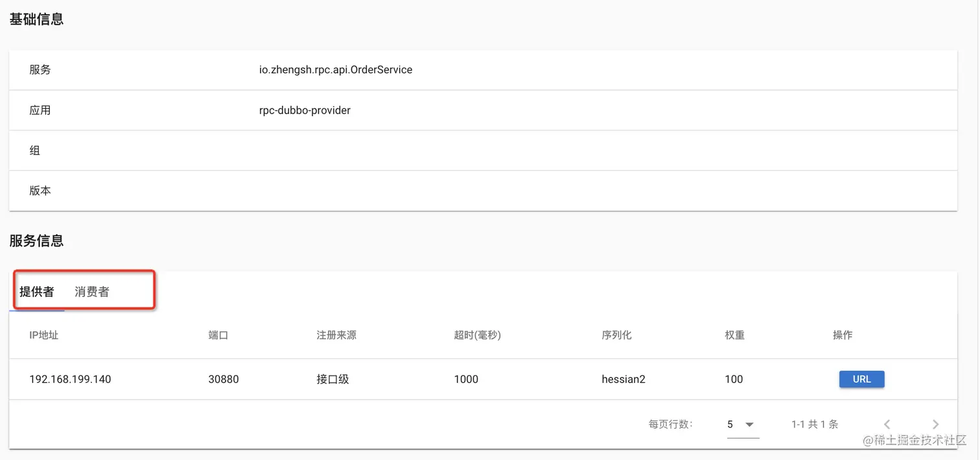This screenshot has width=980, height=460.
Task: Switch to the 提供者 tab
Action: pos(37,292)
